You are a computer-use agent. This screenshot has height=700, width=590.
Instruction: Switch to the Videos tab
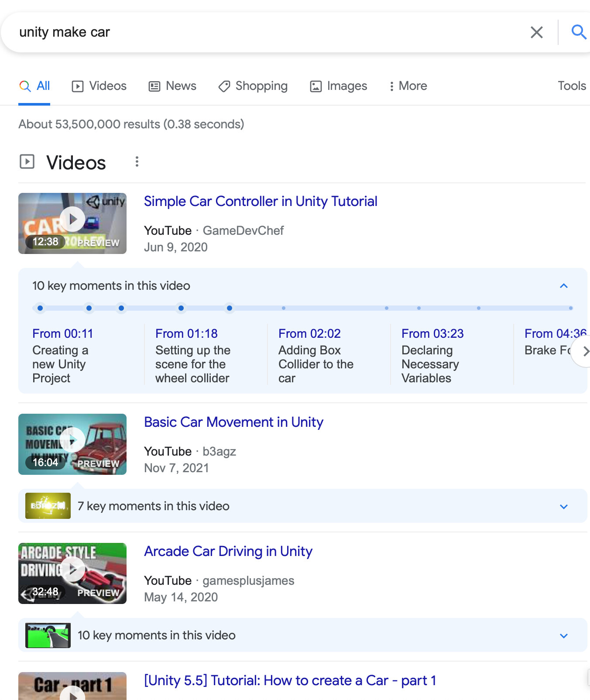[x=99, y=86]
